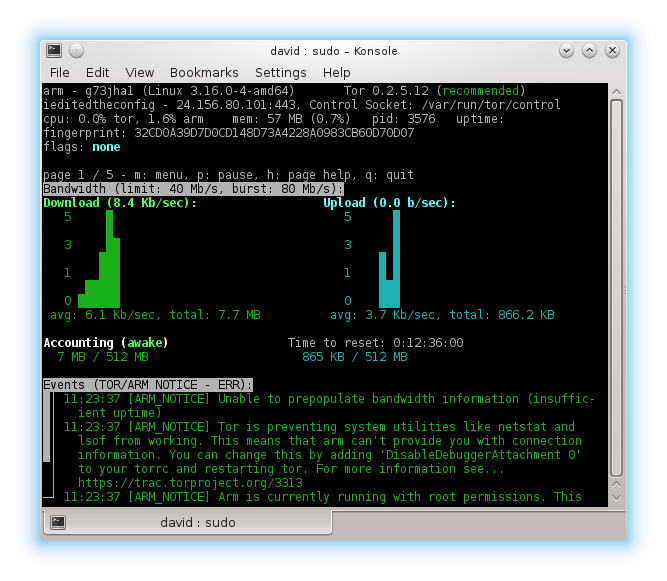
Task: Click terminal icon on the david : sudo tab
Action: pos(58,522)
